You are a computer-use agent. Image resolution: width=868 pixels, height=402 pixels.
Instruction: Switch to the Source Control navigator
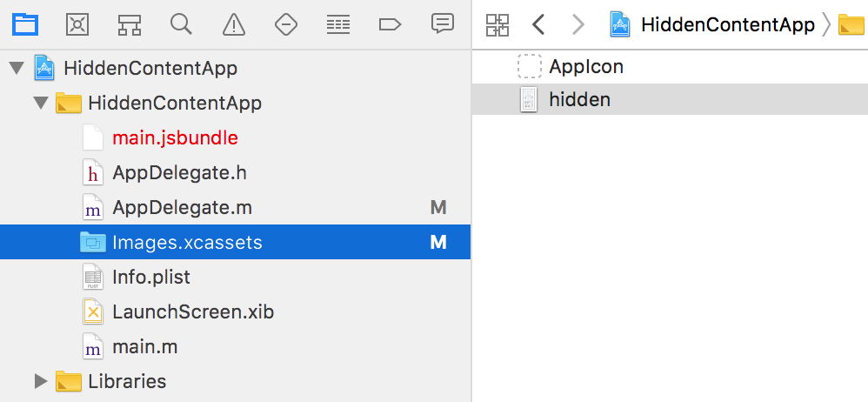click(x=77, y=24)
